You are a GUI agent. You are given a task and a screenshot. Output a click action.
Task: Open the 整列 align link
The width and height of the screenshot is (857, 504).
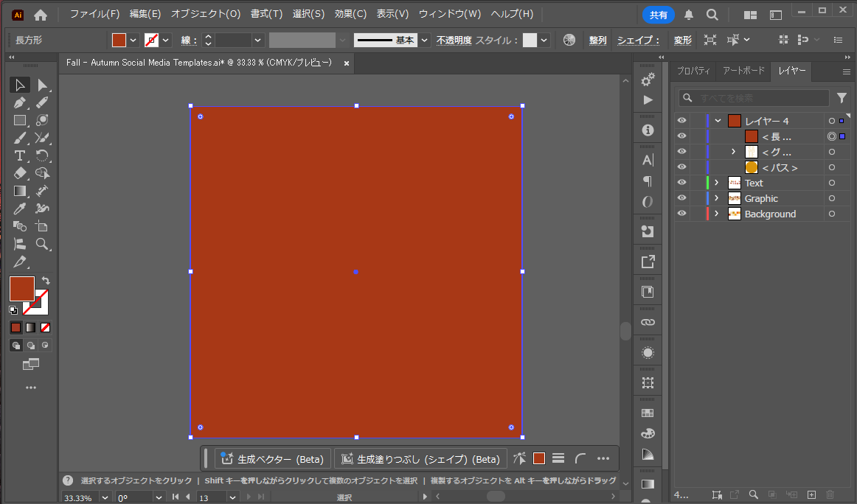point(597,41)
